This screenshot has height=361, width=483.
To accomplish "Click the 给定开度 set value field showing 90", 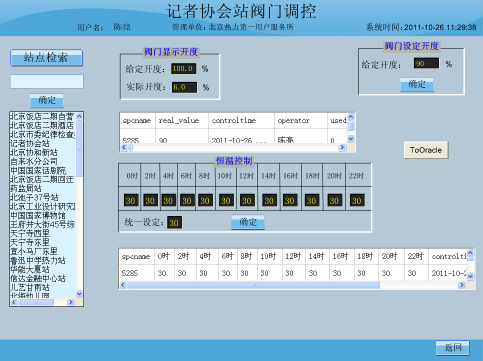I will 426,63.
